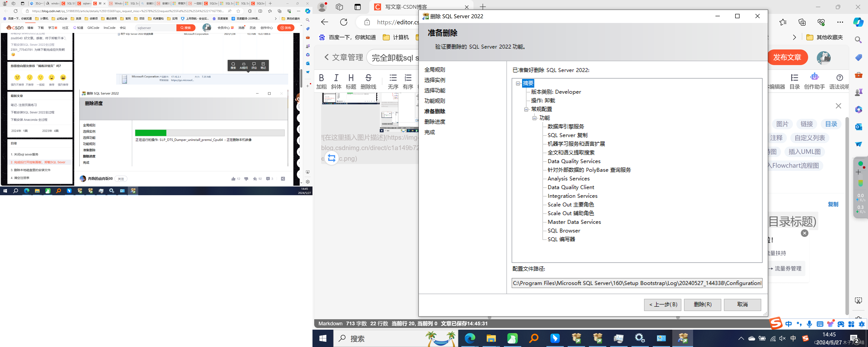Refresh the editor.csdn.net browser page
868x347 pixels.
coord(344,22)
